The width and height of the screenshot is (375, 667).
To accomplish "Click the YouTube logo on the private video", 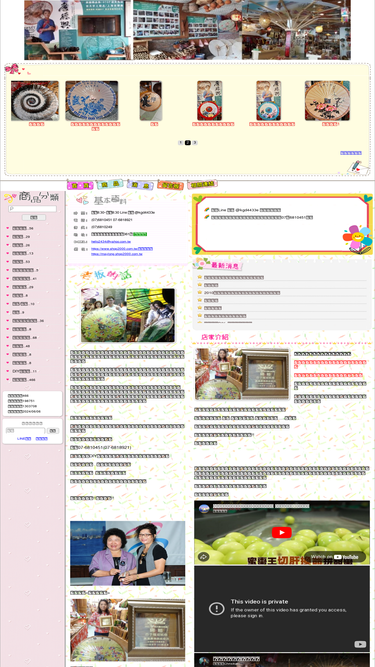I will tap(360, 644).
